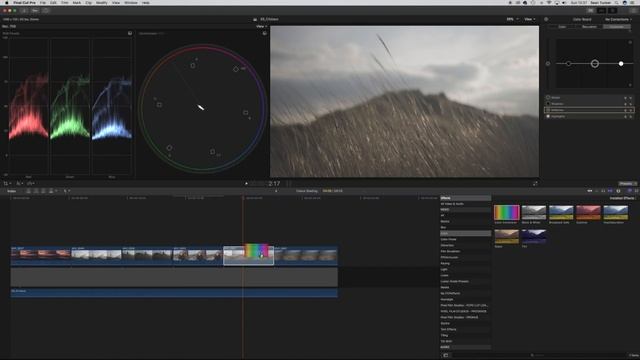
Task: Switch to the Saturation tab in Color Board
Action: (x=589, y=27)
